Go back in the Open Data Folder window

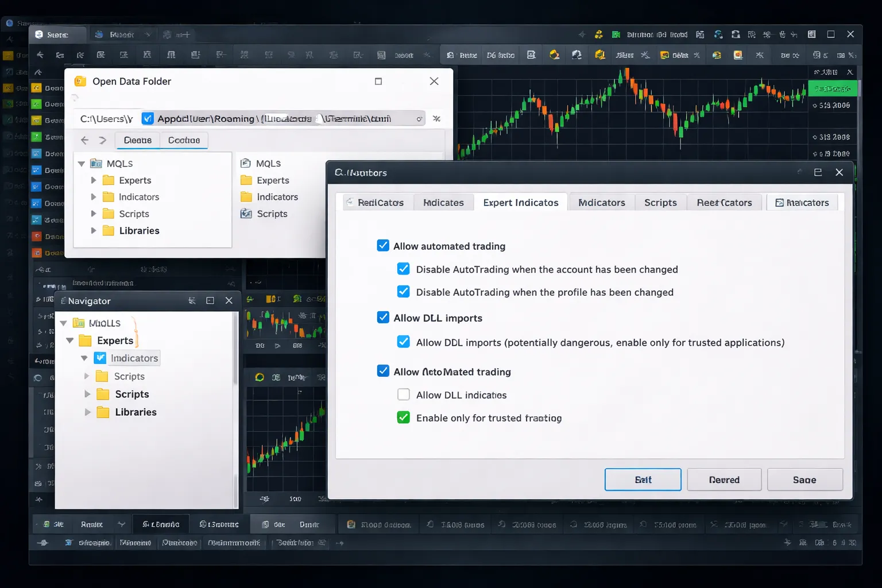85,140
